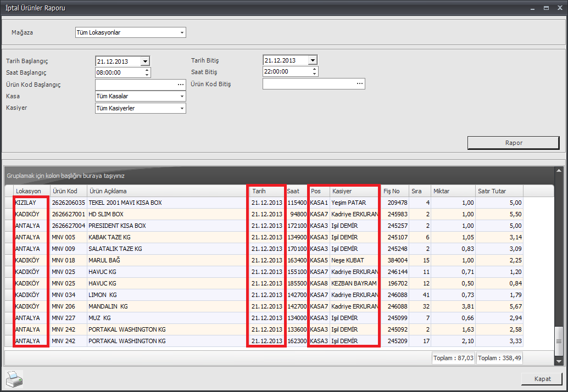The height and width of the screenshot is (392, 568).
Task: Open the Ürün Kod Başlangıç browse button
Action: click(x=180, y=85)
